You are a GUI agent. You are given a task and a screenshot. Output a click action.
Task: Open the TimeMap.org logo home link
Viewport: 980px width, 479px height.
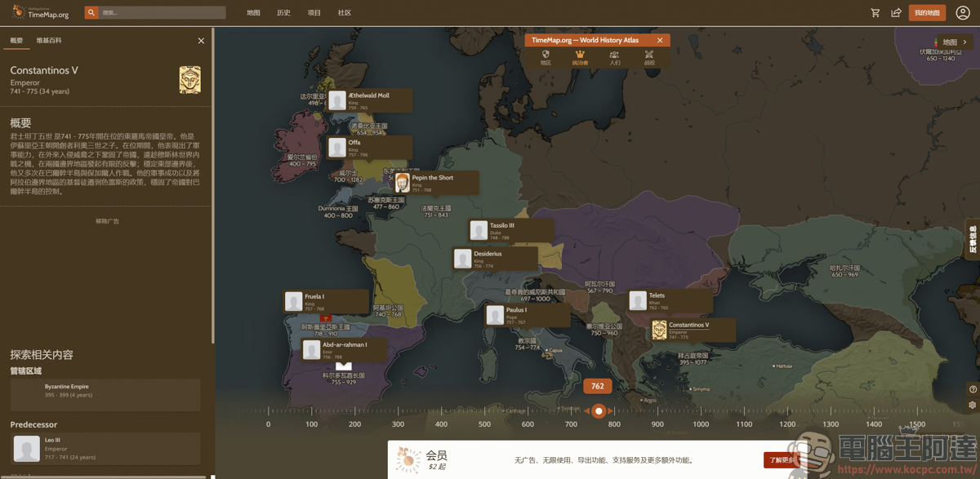40,12
